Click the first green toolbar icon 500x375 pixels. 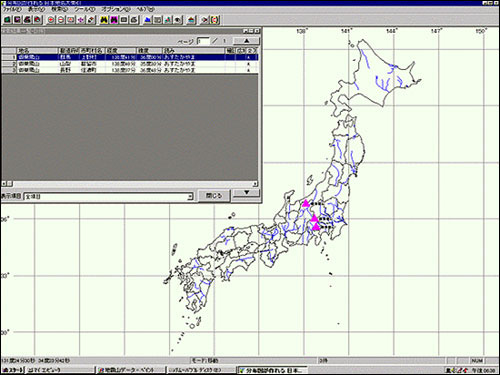click(x=7, y=20)
